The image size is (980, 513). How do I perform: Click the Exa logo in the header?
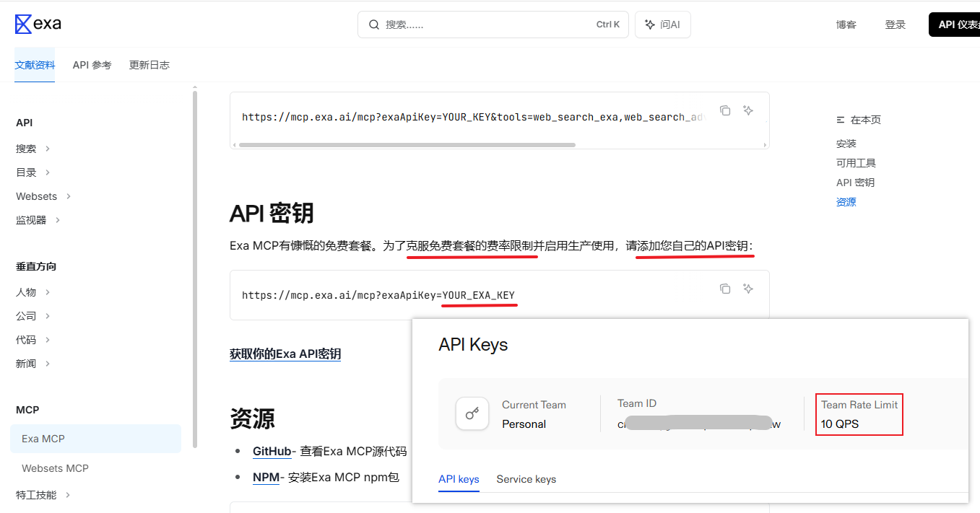(x=38, y=24)
